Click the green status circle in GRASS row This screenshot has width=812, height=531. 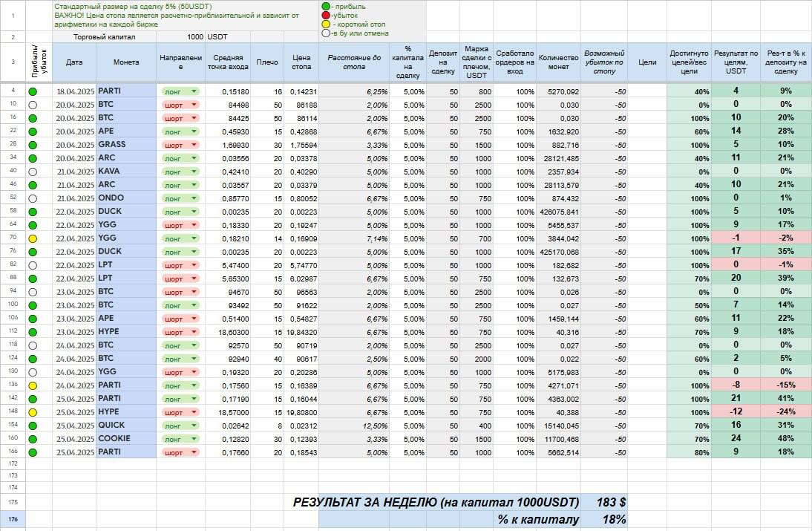(33, 144)
